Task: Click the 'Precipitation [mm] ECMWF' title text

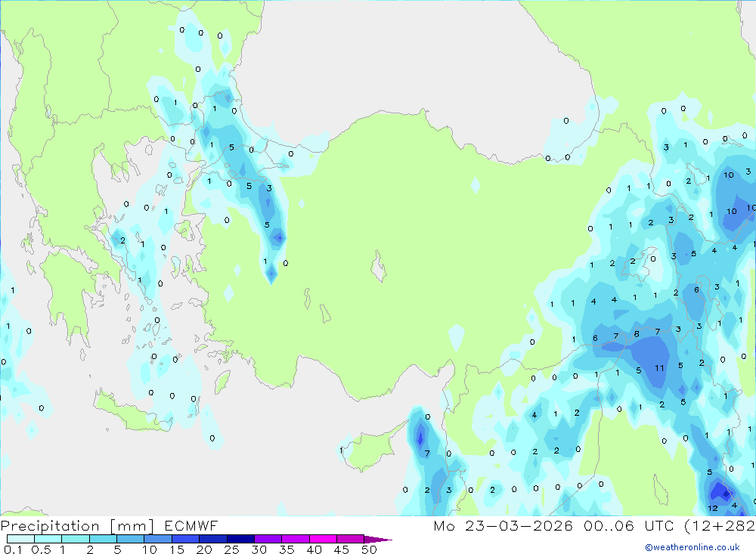Action: (110, 526)
